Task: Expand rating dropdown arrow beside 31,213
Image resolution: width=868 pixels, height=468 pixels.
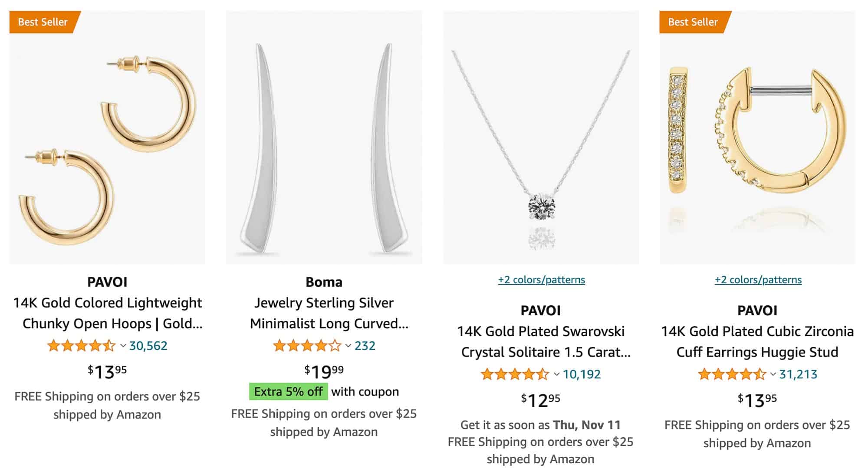Action: click(x=773, y=374)
